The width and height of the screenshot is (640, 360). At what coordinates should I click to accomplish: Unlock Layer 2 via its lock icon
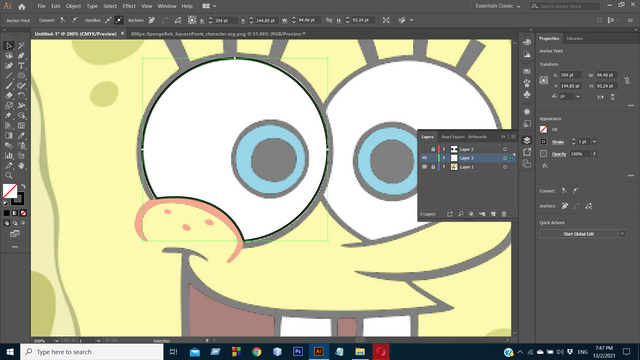[433, 149]
